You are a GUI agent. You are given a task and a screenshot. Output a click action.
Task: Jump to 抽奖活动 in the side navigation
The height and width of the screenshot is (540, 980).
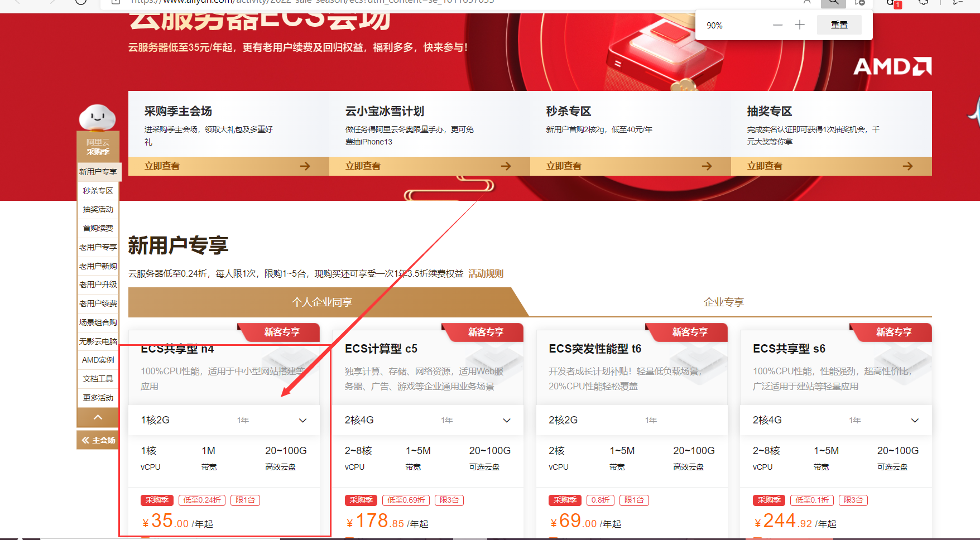[x=98, y=209]
